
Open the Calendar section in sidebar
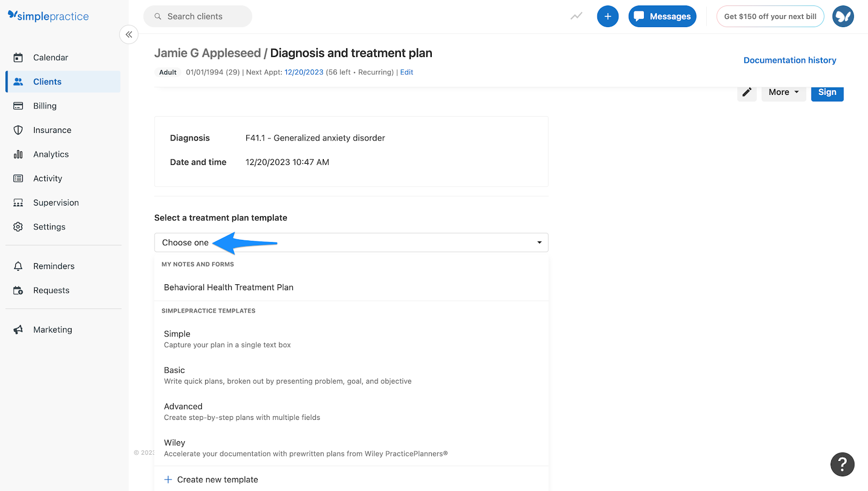click(50, 57)
